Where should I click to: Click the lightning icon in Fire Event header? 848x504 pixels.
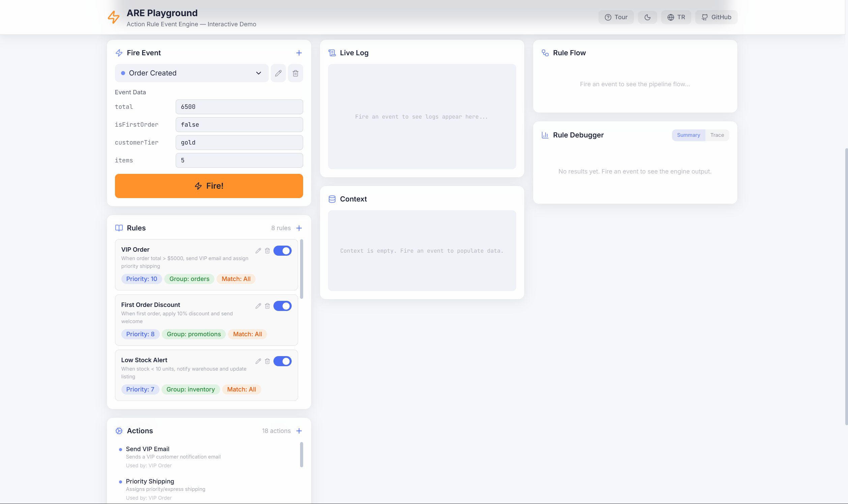(x=119, y=53)
